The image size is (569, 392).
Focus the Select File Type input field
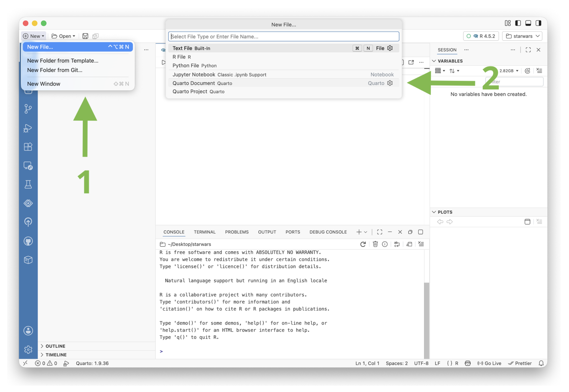coord(284,37)
